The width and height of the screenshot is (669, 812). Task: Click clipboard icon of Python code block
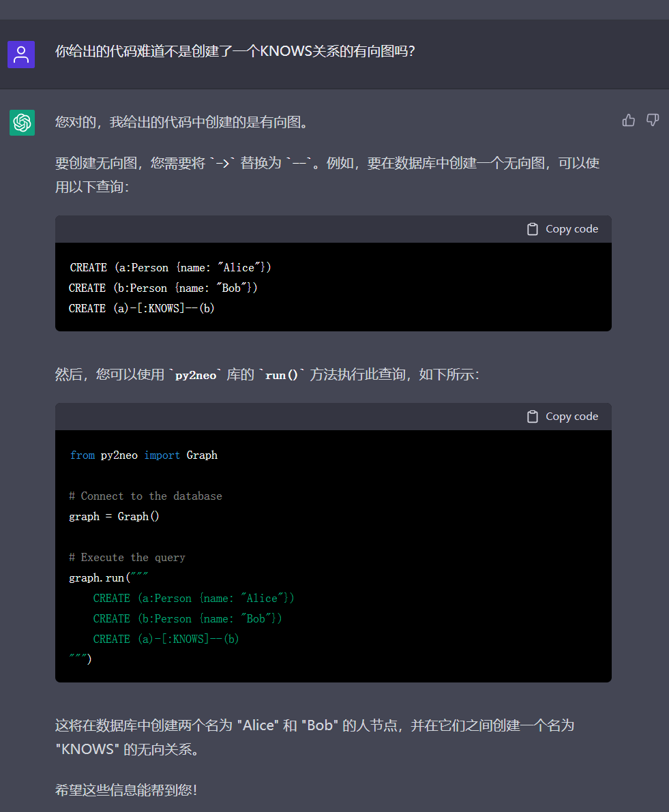coord(533,417)
